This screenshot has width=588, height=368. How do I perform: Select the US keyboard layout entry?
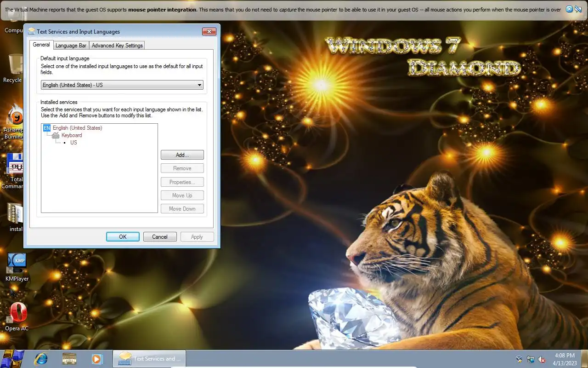point(73,143)
